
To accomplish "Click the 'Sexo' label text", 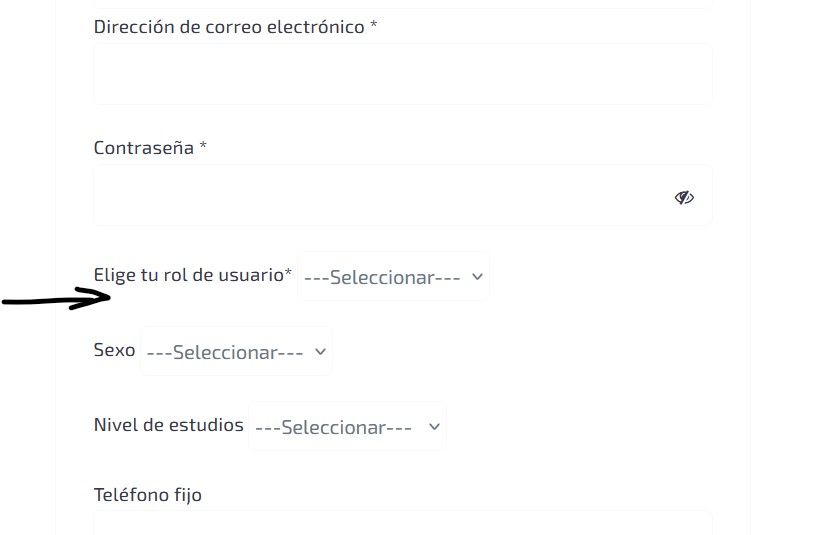I will pyautogui.click(x=114, y=350).
